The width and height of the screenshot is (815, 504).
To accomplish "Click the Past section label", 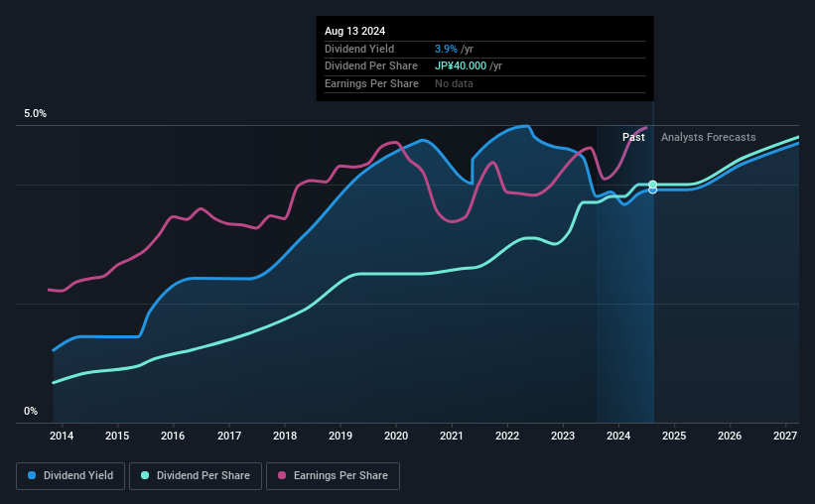I will pyautogui.click(x=633, y=137).
